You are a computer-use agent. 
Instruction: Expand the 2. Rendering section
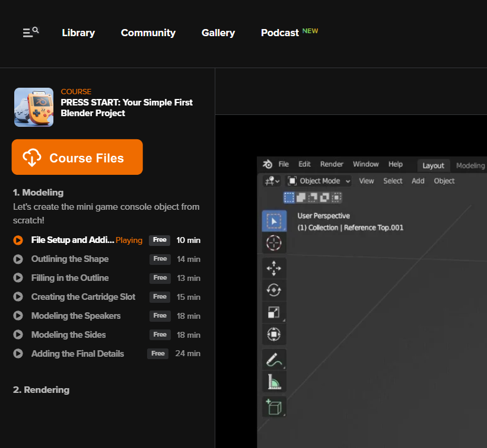pyautogui.click(x=42, y=390)
